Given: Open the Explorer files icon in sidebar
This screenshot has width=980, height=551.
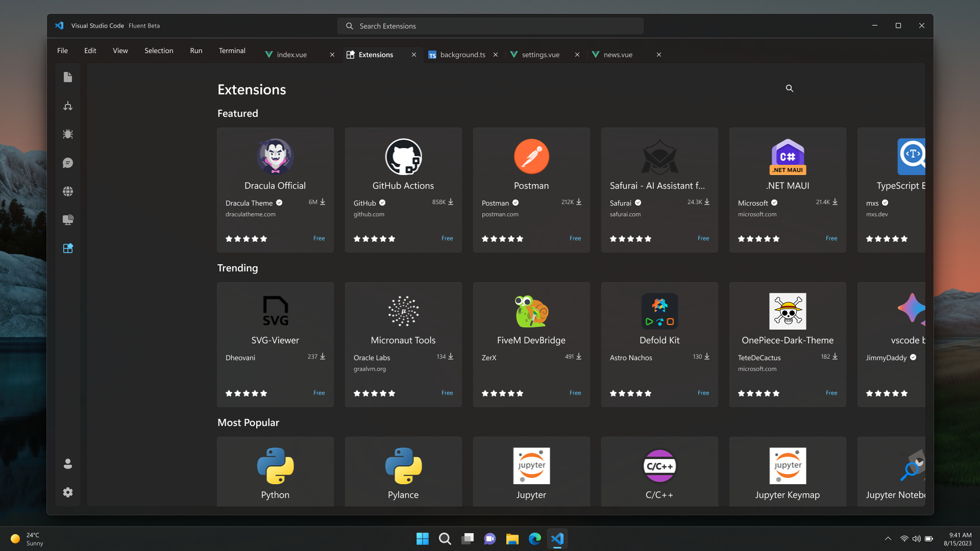Looking at the screenshot, I should [68, 77].
